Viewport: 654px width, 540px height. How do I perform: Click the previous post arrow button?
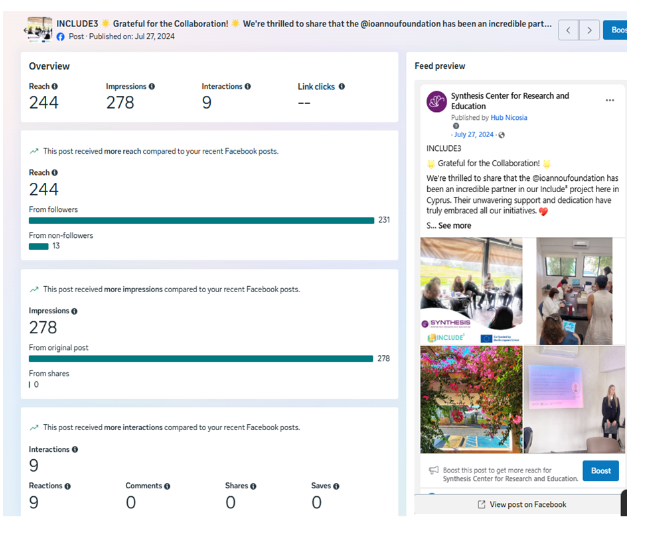coord(568,30)
